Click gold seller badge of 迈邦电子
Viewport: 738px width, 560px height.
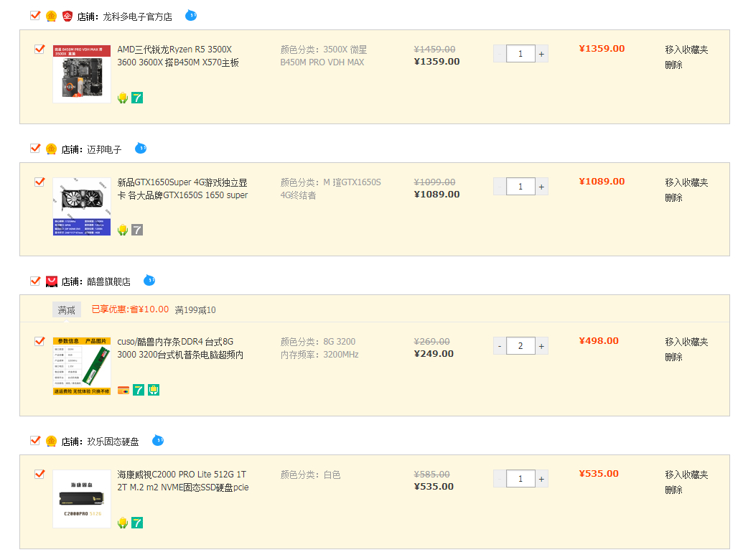point(51,149)
